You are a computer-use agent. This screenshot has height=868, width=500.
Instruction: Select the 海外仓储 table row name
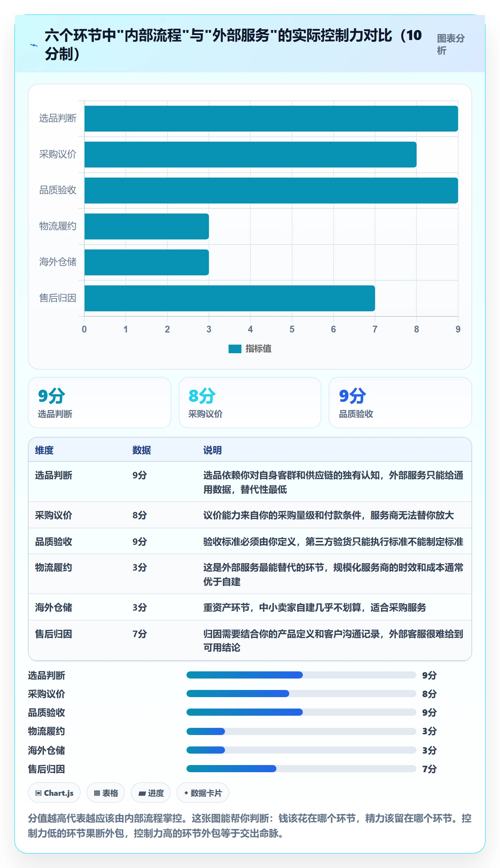(x=54, y=607)
